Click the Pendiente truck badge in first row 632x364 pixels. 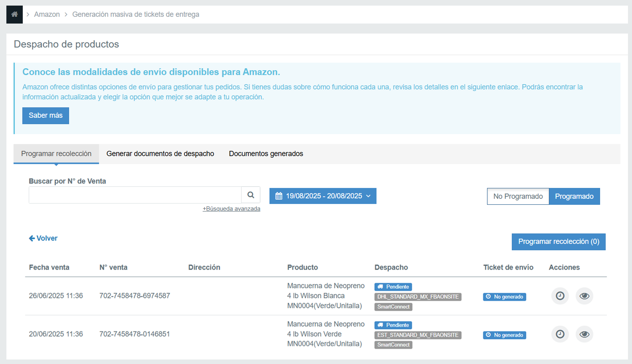pyautogui.click(x=393, y=287)
